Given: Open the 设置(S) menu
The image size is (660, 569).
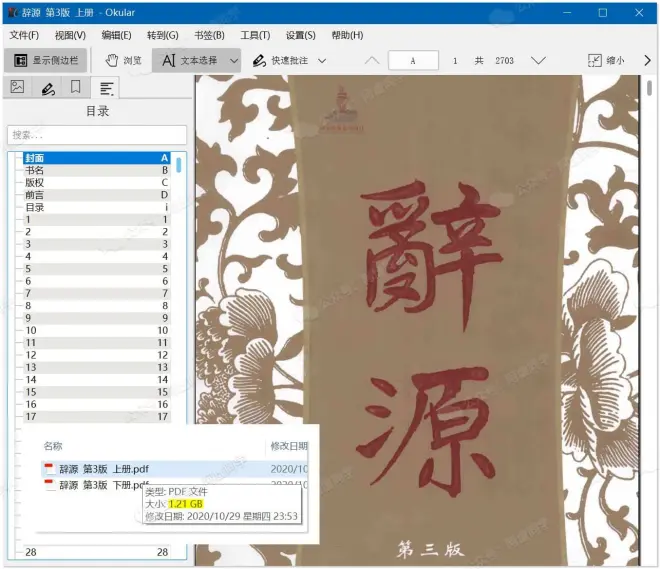Looking at the screenshot, I should point(301,35).
